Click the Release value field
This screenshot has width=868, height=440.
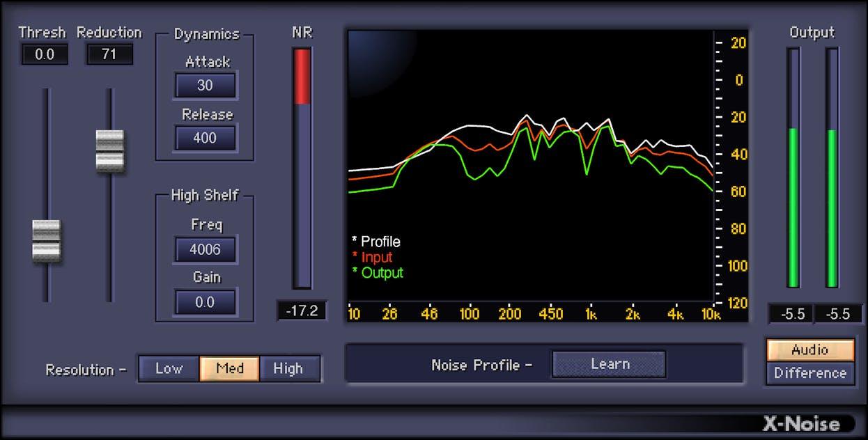coord(205,138)
